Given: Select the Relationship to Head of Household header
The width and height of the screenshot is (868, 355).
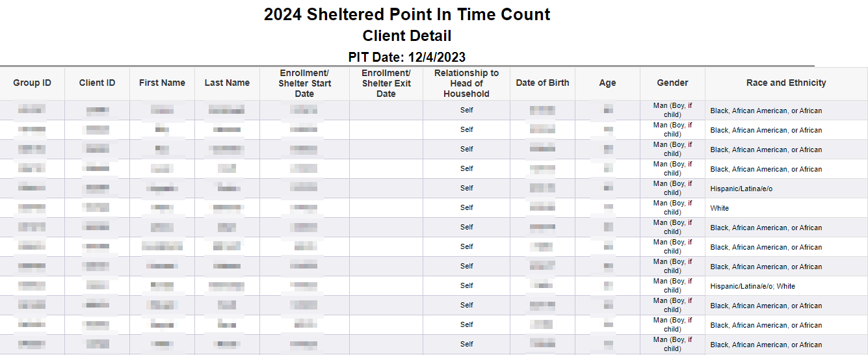Looking at the screenshot, I should point(466,83).
